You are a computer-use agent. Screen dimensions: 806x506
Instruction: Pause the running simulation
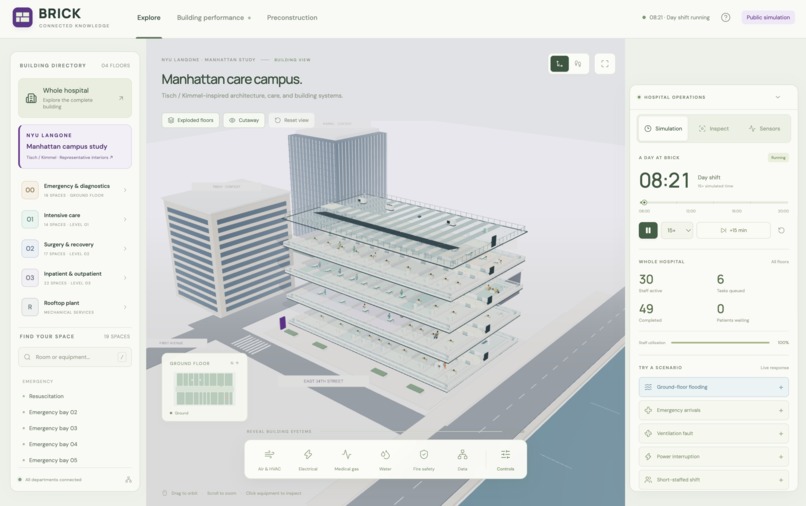648,230
